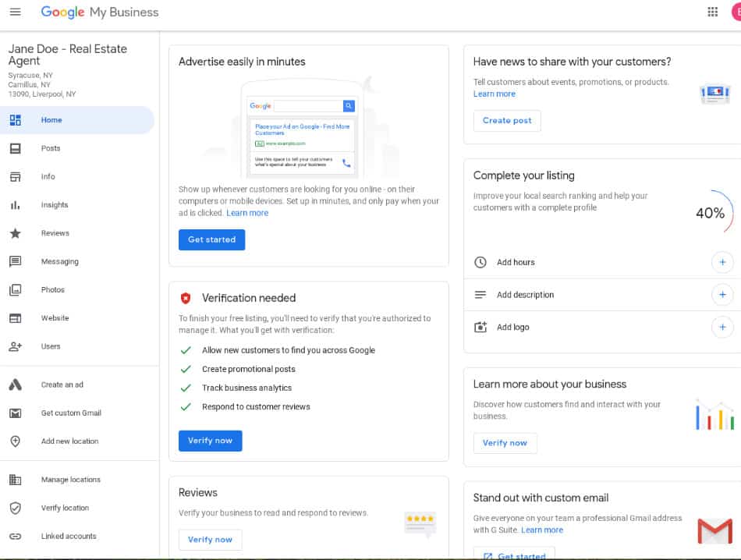Open Learn more link in advertise card
This screenshot has height=560, width=741.
click(x=247, y=213)
